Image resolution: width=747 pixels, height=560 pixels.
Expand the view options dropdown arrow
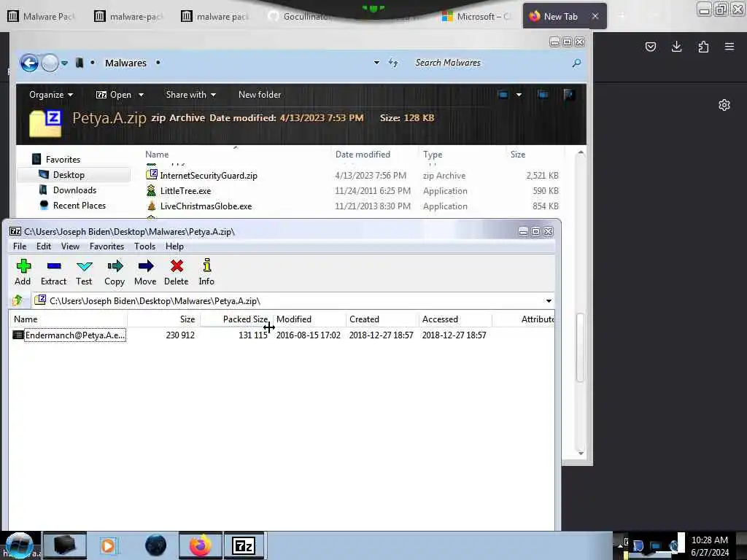point(519,95)
